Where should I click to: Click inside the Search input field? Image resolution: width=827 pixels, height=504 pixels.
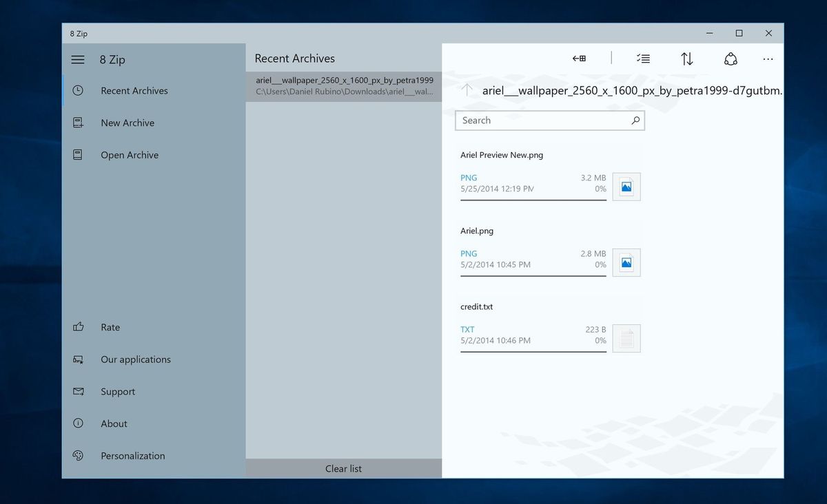(x=538, y=120)
